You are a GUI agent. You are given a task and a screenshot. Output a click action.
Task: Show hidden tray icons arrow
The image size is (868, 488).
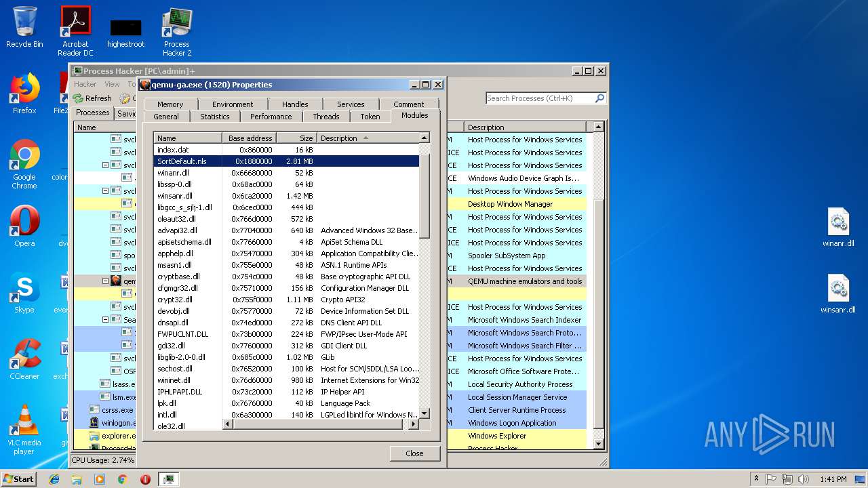pos(756,479)
